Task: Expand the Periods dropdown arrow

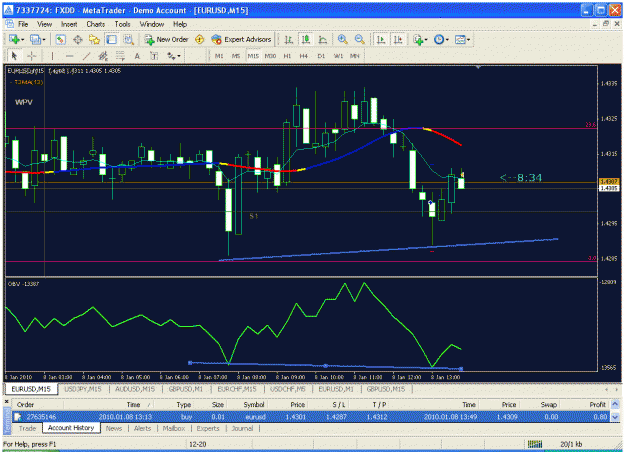Action: pos(447,39)
